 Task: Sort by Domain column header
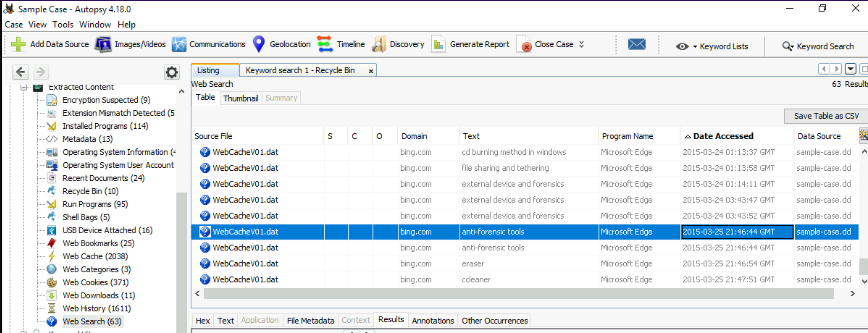428,136
